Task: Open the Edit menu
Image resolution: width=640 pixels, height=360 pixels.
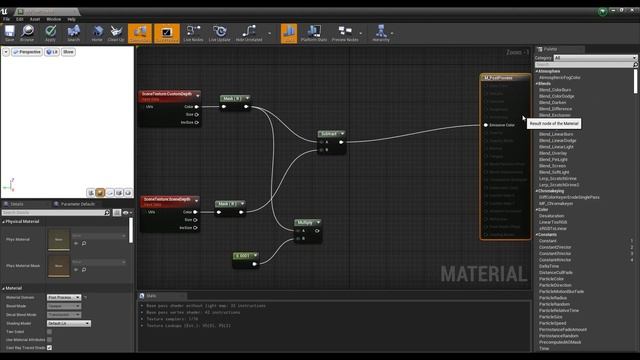Action: click(x=20, y=19)
